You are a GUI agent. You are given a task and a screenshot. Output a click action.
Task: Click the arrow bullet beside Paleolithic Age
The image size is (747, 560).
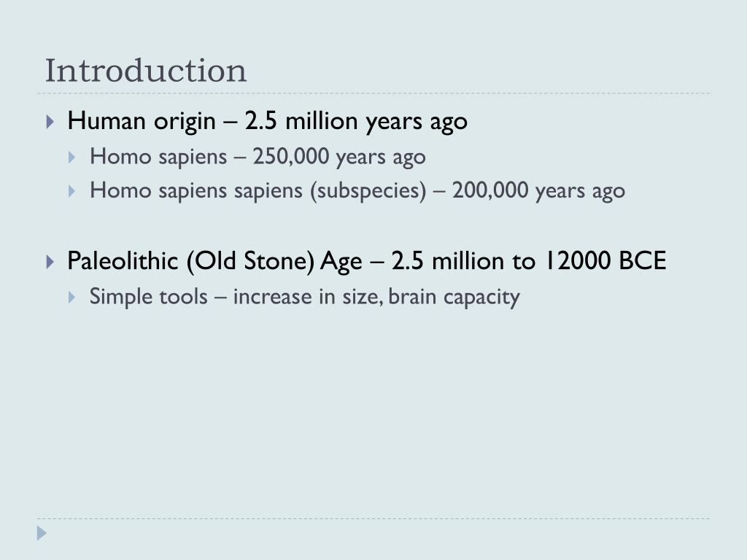pyautogui.click(x=50, y=262)
